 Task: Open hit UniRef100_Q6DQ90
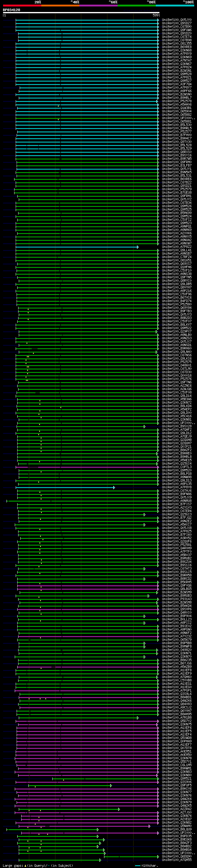pyautogui.click(x=176, y=856)
